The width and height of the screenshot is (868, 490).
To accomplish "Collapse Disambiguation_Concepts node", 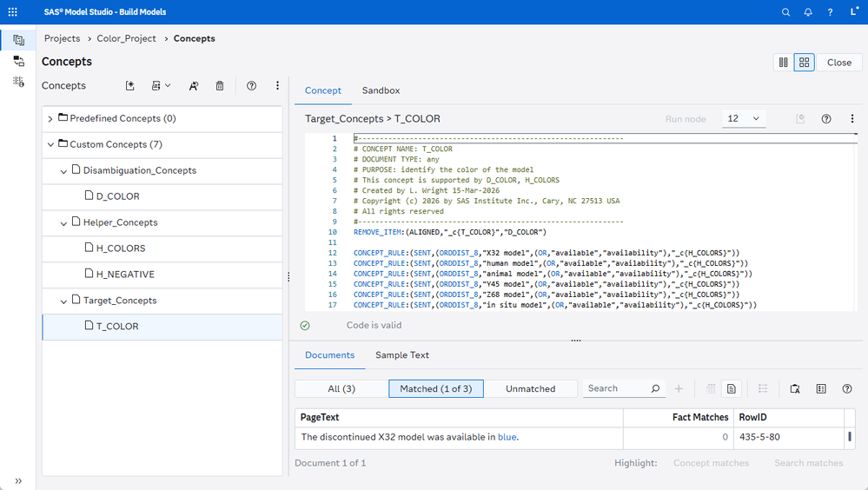I will (63, 171).
